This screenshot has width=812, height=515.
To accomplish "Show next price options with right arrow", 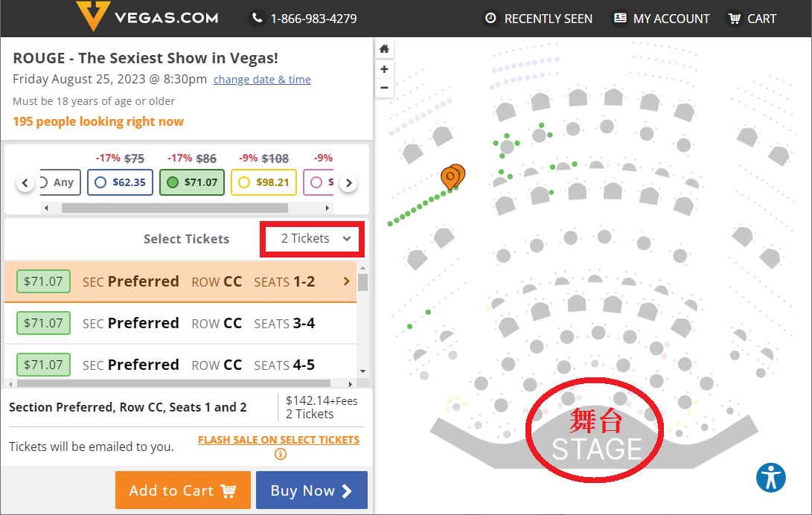I will pyautogui.click(x=348, y=183).
